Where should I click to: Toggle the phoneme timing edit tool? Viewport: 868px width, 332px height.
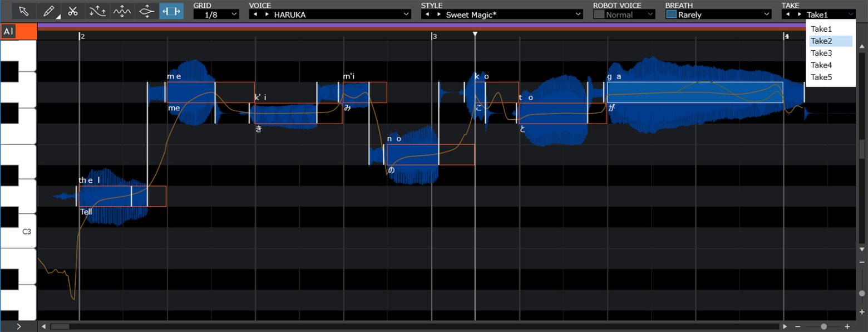tap(171, 11)
